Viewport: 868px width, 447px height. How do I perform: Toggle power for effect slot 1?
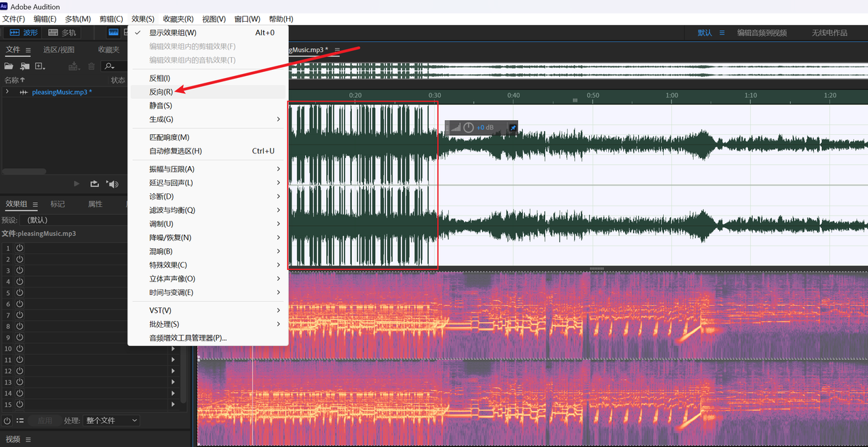click(20, 248)
